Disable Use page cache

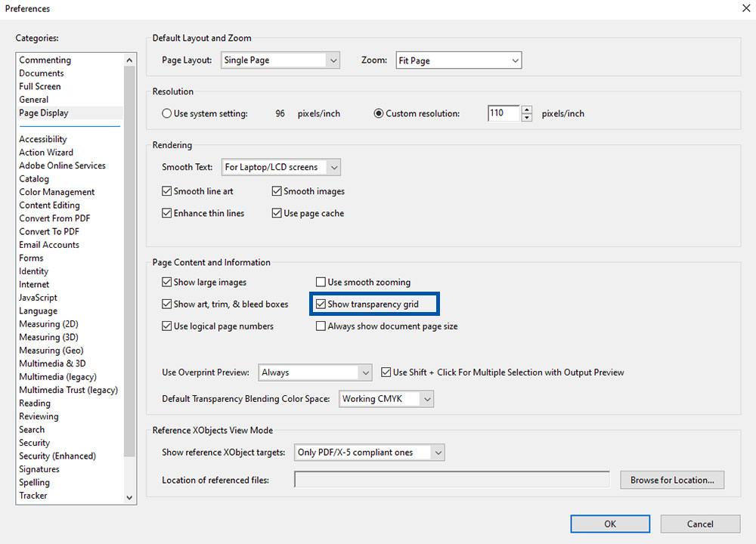[277, 213]
